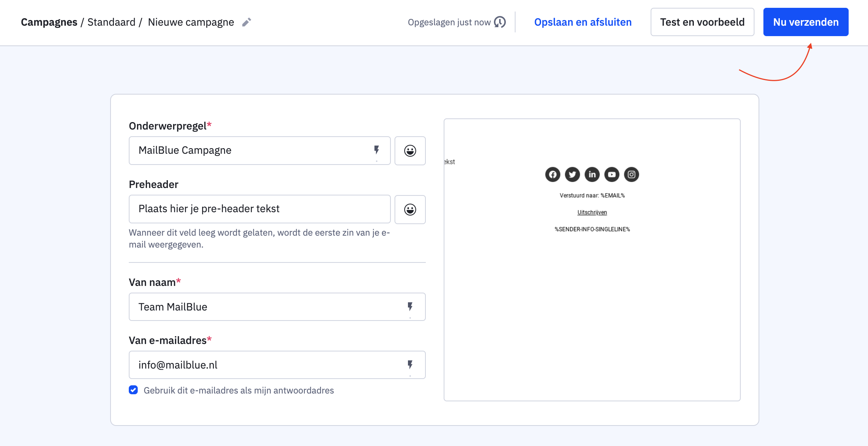868x446 pixels.
Task: Focus the Van e-mailadres input field
Action: (x=277, y=365)
